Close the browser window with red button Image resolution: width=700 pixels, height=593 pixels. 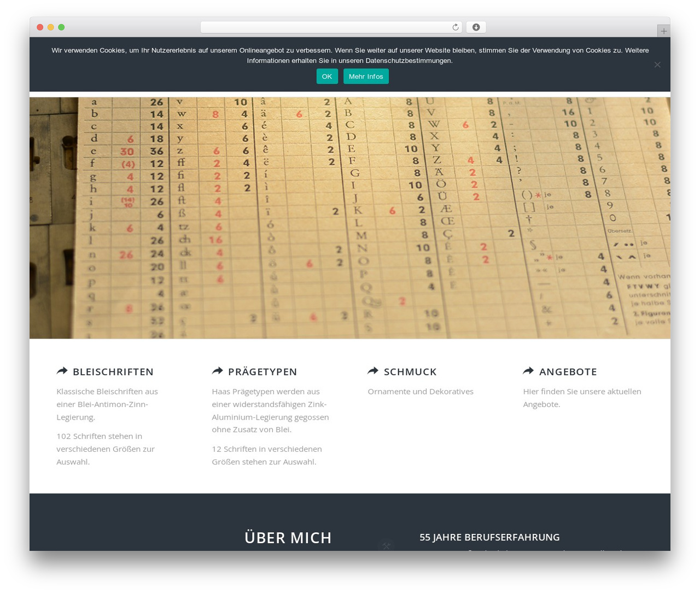(40, 27)
